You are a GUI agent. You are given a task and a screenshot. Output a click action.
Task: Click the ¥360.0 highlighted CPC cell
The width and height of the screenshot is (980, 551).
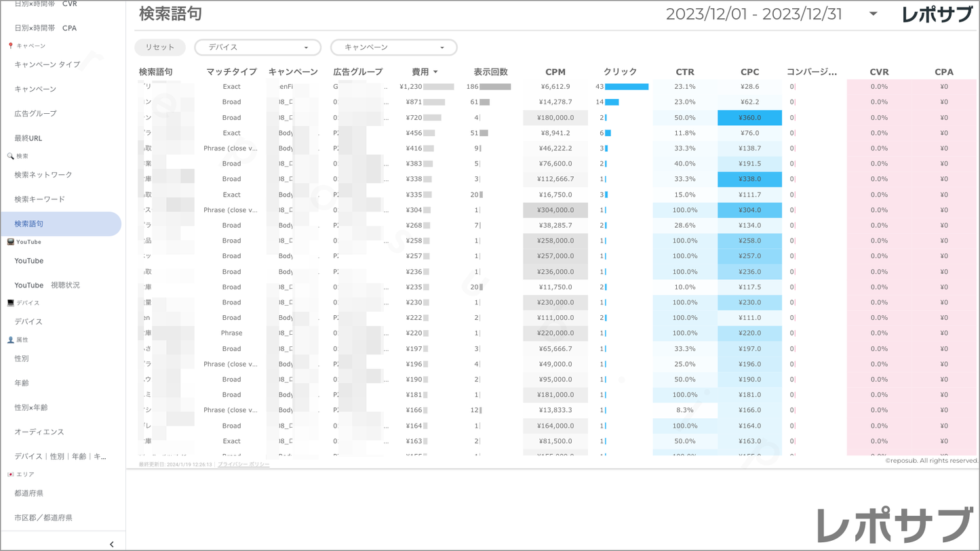pyautogui.click(x=749, y=118)
